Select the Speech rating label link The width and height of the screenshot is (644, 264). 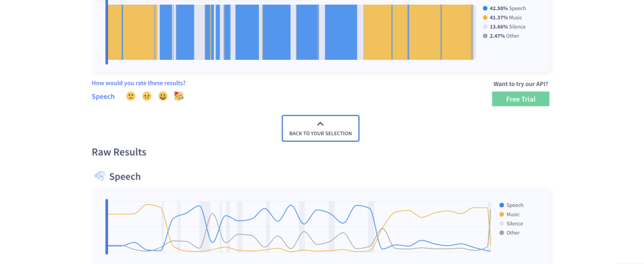[x=103, y=97]
